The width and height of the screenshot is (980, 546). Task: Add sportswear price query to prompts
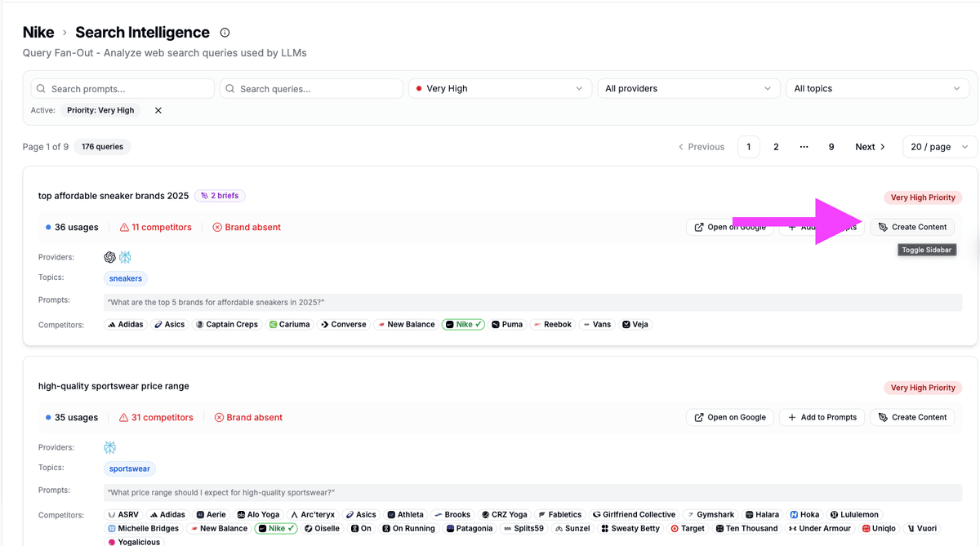tap(821, 417)
